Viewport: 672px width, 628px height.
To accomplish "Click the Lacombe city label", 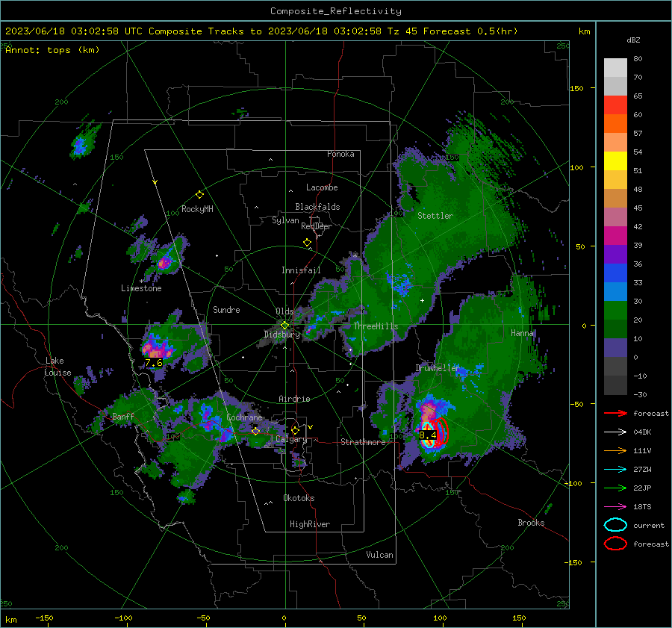I will pyautogui.click(x=322, y=187).
